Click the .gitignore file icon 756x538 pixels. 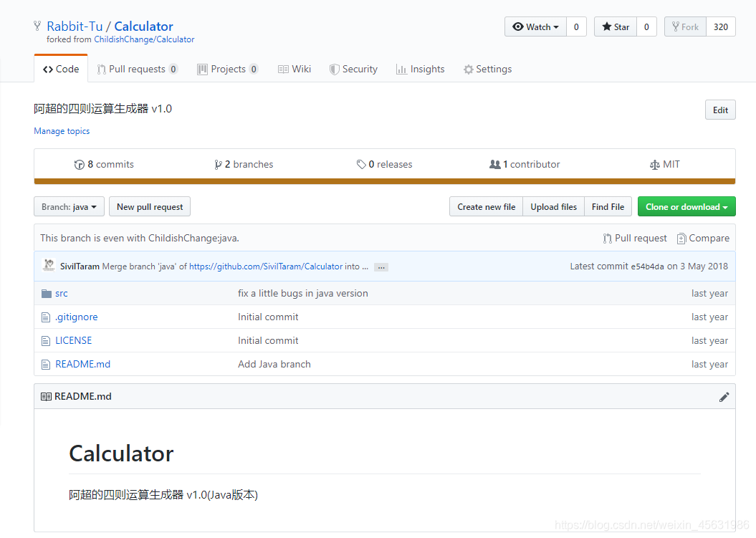click(x=46, y=317)
